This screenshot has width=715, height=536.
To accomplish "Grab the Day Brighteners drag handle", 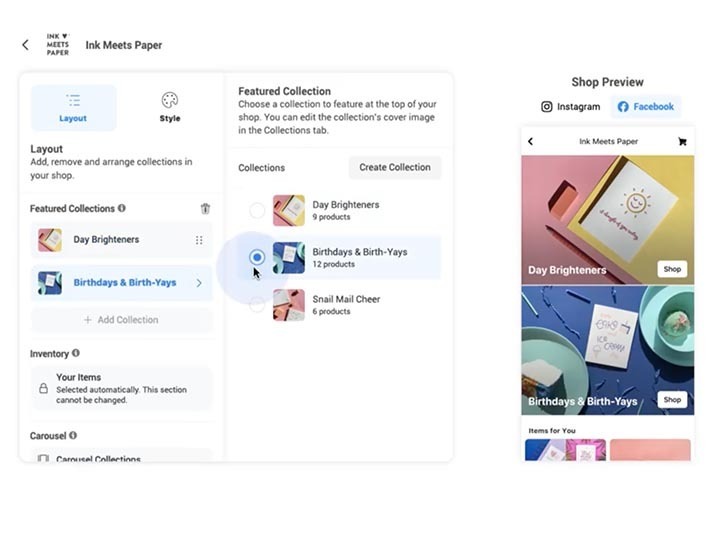I will point(199,240).
